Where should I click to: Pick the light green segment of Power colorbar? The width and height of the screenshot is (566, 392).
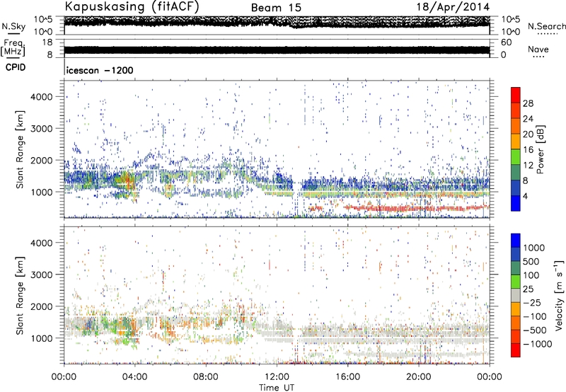click(516, 157)
